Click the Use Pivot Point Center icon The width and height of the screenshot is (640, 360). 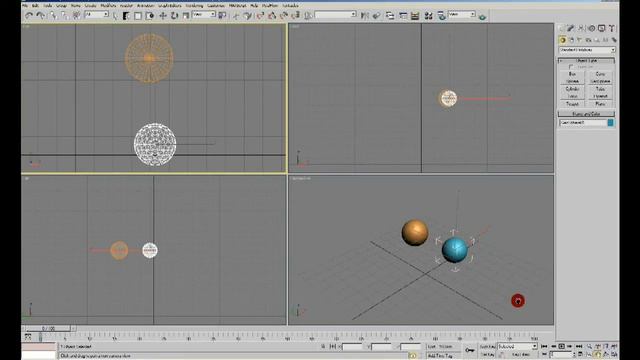(222, 16)
